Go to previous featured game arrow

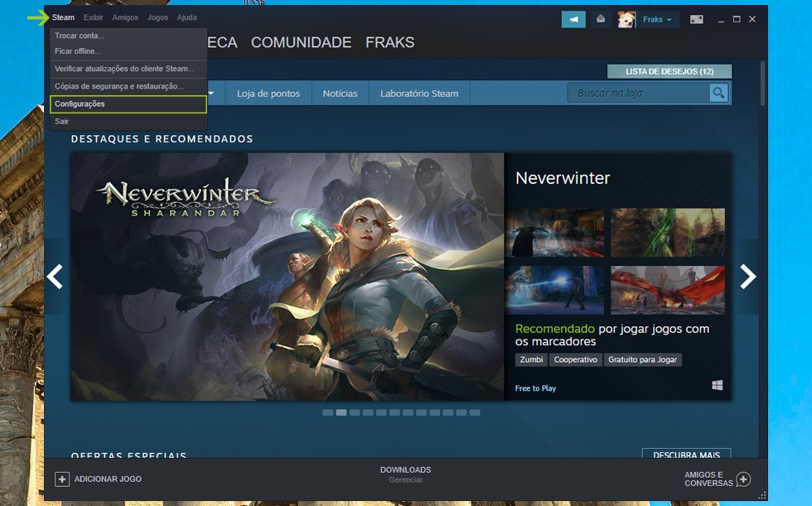pyautogui.click(x=56, y=277)
